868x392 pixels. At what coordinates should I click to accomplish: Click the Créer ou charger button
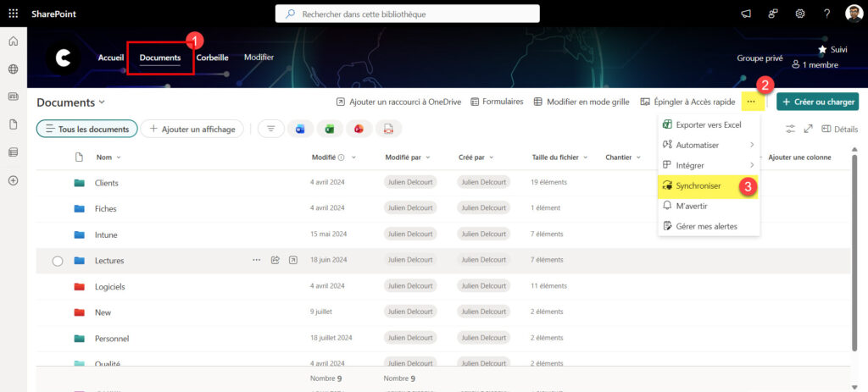[x=817, y=102]
